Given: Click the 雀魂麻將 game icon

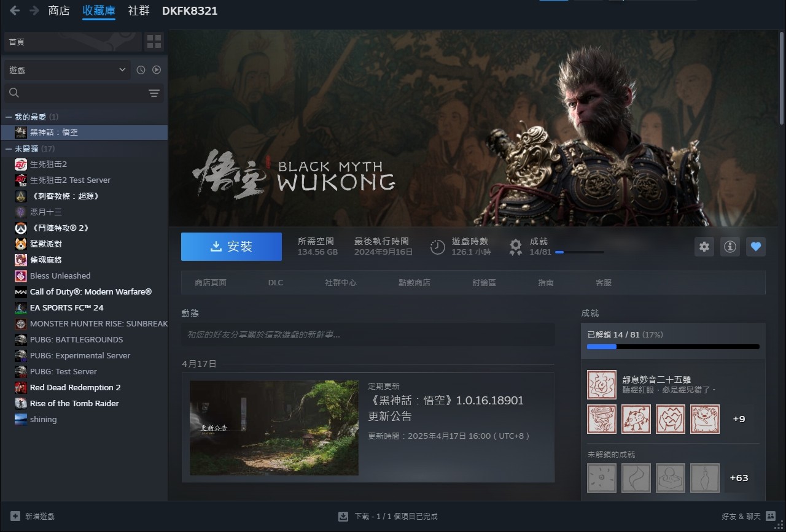Looking at the screenshot, I should (21, 260).
